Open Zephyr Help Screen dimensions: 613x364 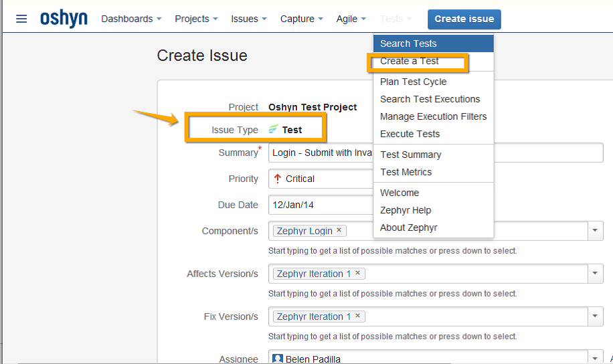point(434,210)
